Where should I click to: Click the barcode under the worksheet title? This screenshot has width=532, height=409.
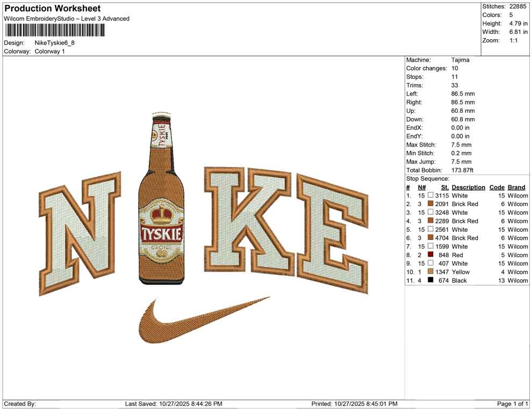click(x=54, y=31)
